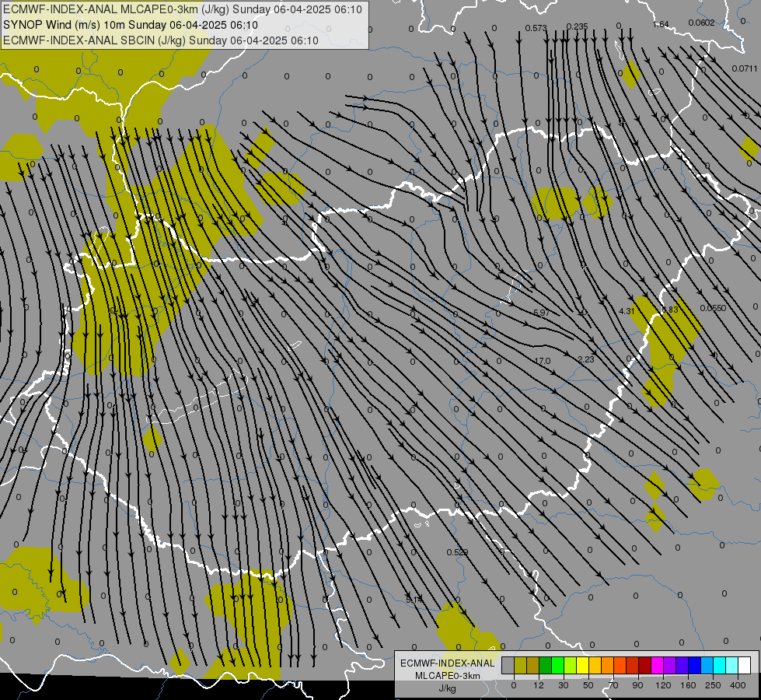Click the white swatch at the legend's end
Viewport: 761px width, 700px height.
click(745, 665)
